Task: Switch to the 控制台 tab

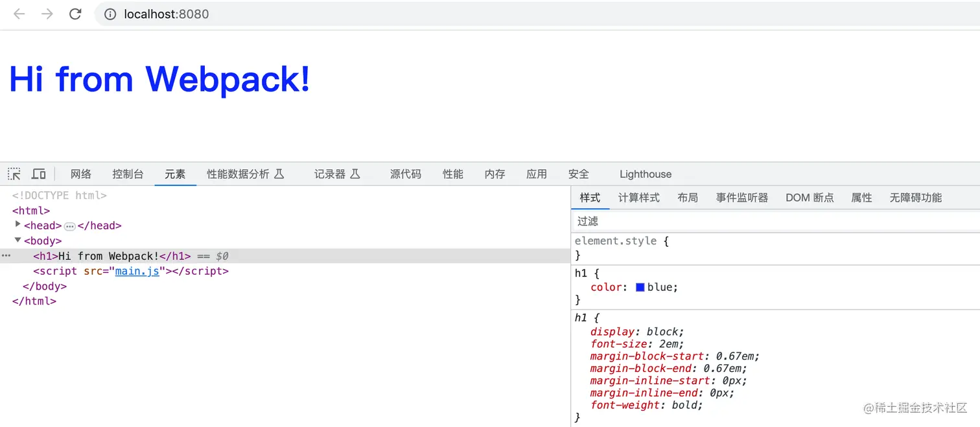Action: [128, 174]
